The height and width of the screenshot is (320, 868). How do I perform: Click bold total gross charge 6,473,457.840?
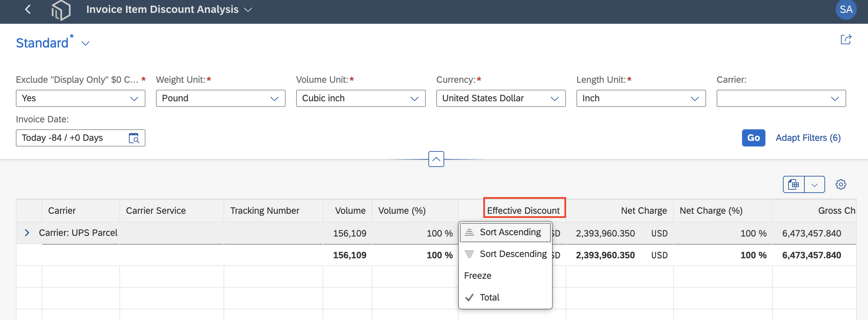(x=811, y=255)
